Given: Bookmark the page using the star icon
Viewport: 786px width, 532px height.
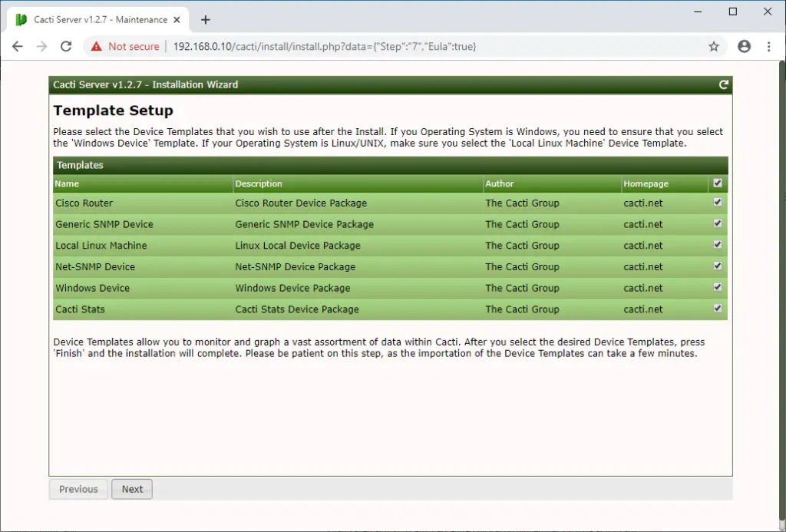Looking at the screenshot, I should (714, 46).
